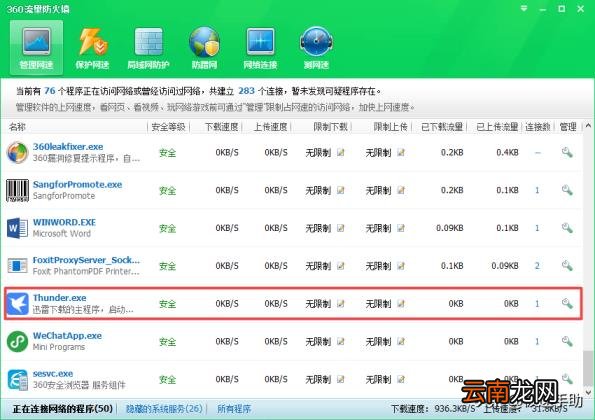Open the 360leakfixer.exe name link
The height and width of the screenshot is (420, 595).
coord(68,146)
